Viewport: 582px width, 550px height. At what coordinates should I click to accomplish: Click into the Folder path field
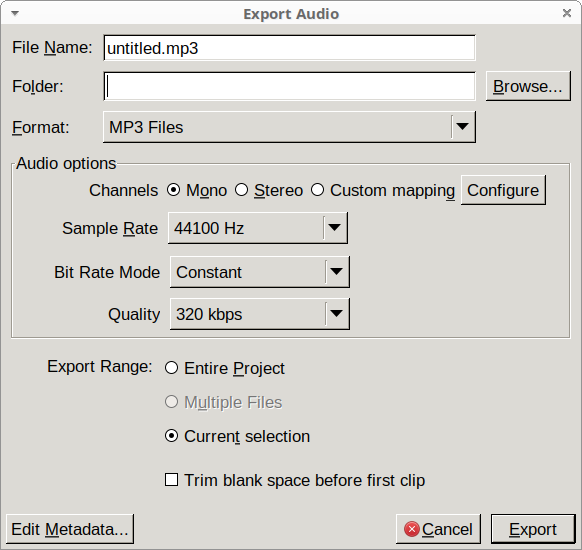click(289, 86)
